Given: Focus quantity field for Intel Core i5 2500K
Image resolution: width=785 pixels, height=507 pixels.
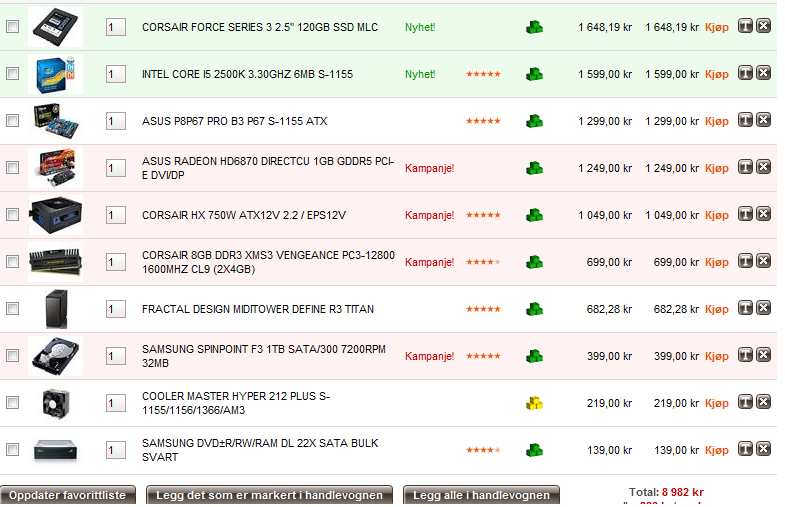Looking at the screenshot, I should [116, 75].
